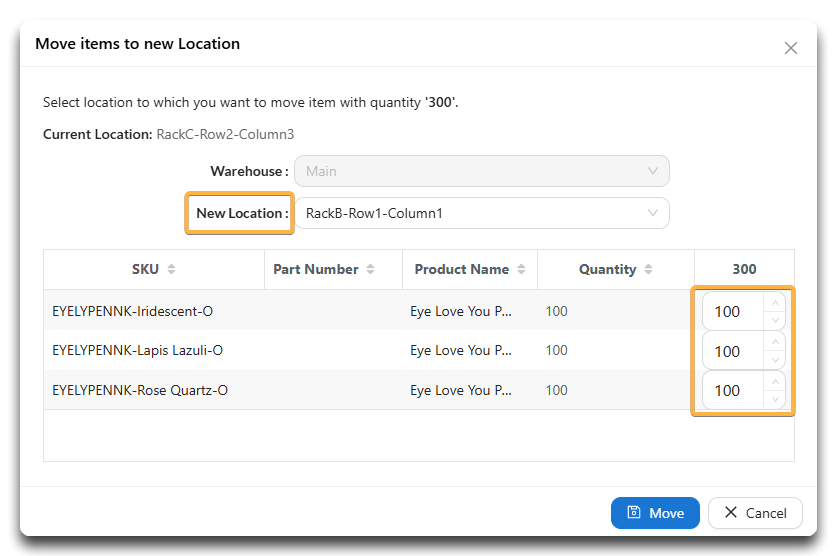Select the EYELYPENNK-Rose Quartz-O row
The height and width of the screenshot is (556, 837).
pyautogui.click(x=368, y=390)
